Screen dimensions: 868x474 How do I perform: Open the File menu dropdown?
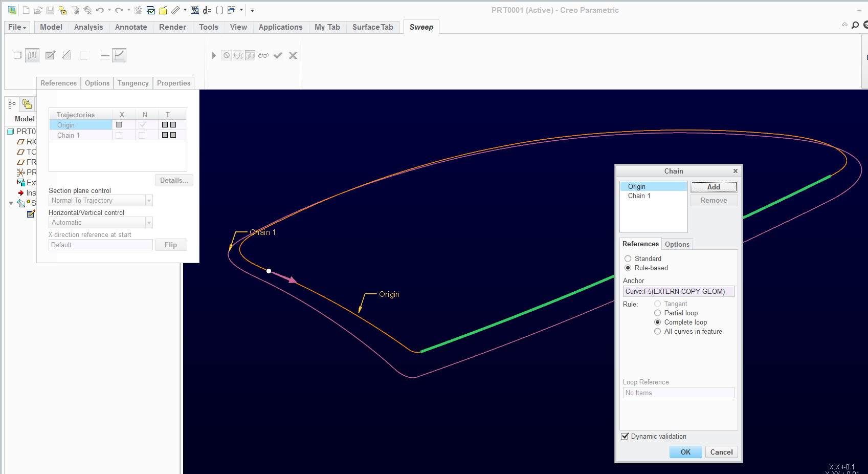(17, 27)
